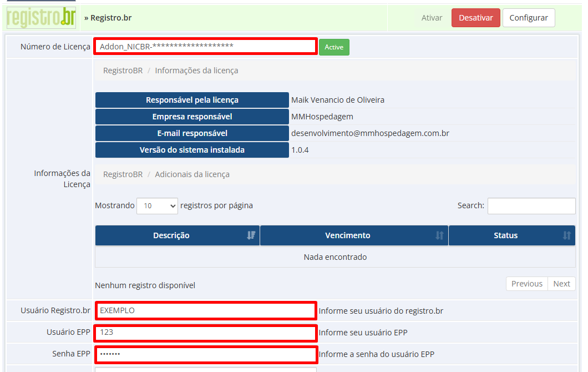Viewport: 588px width, 372px height.
Task: Open the registros por página dropdown
Action: click(x=157, y=205)
